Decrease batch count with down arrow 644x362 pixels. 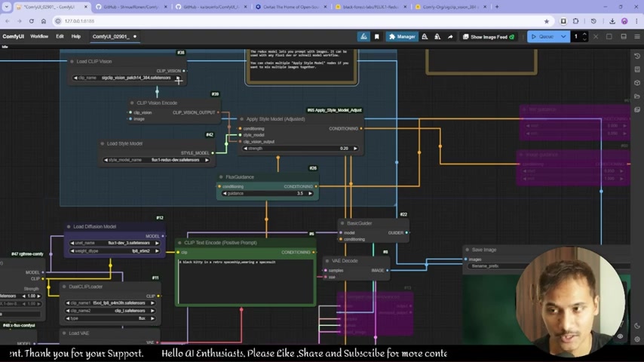click(x=584, y=39)
